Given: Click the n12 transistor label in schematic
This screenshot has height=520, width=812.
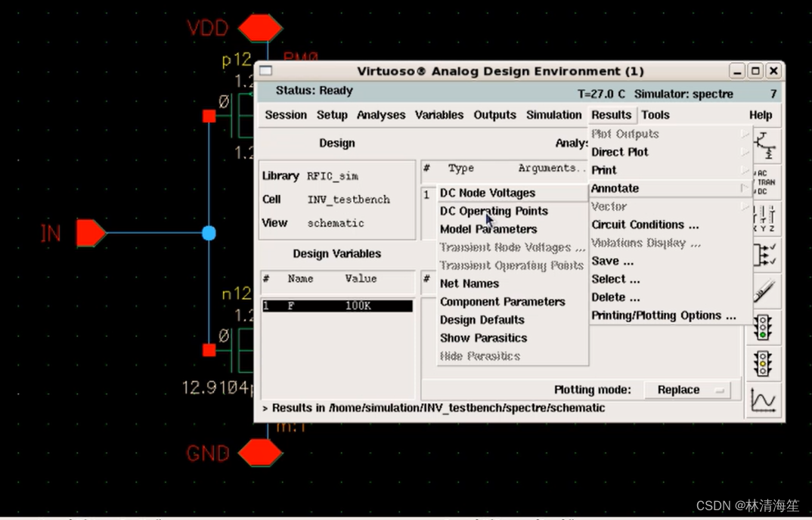Looking at the screenshot, I should pyautogui.click(x=236, y=294).
